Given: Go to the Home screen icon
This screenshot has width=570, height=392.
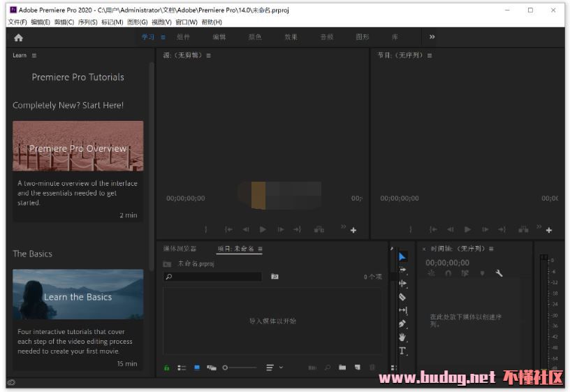Looking at the screenshot, I should pos(19,38).
